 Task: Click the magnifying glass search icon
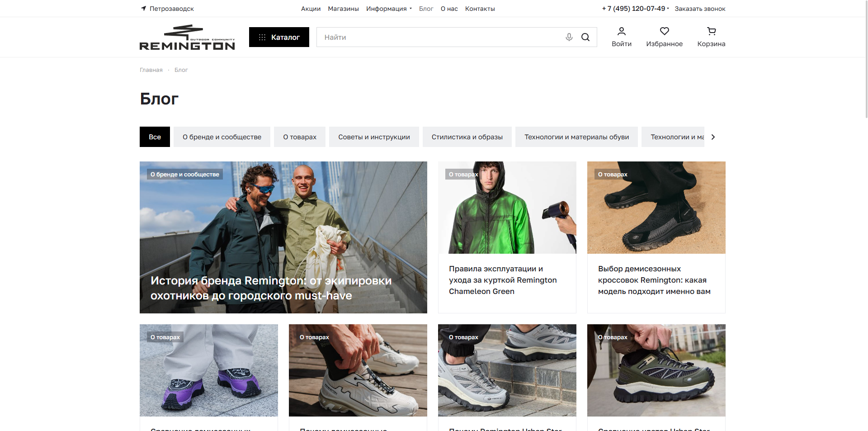pyautogui.click(x=585, y=37)
